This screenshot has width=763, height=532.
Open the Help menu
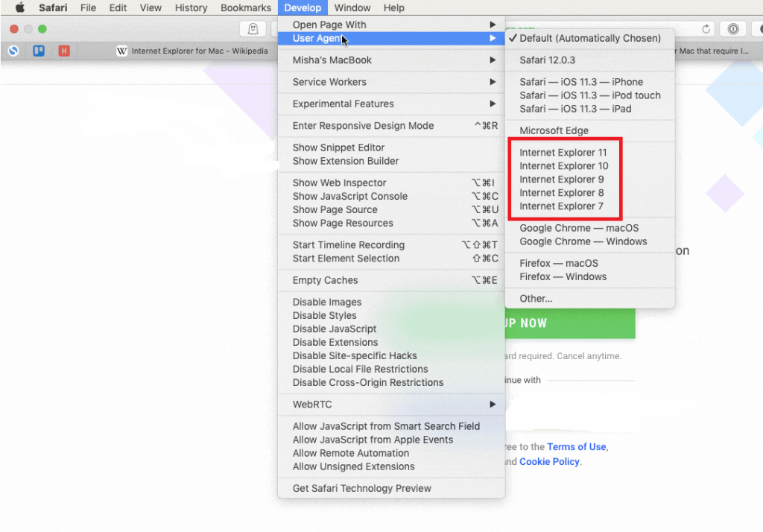[x=393, y=7]
